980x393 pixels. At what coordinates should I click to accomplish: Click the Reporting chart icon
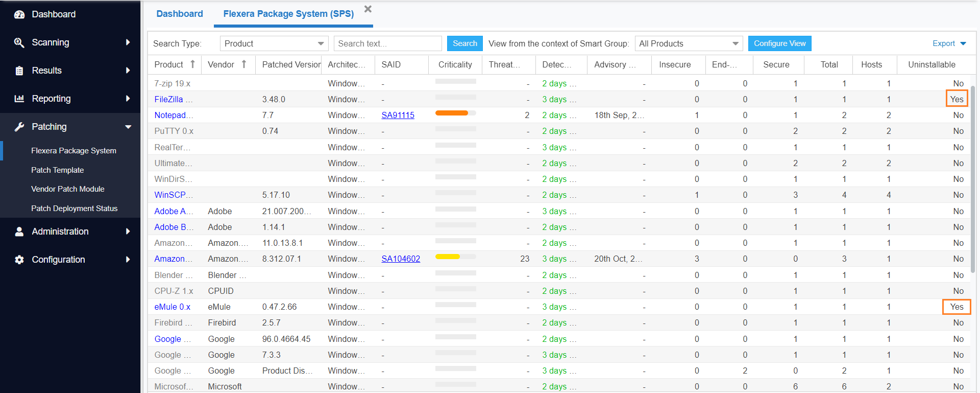click(19, 99)
